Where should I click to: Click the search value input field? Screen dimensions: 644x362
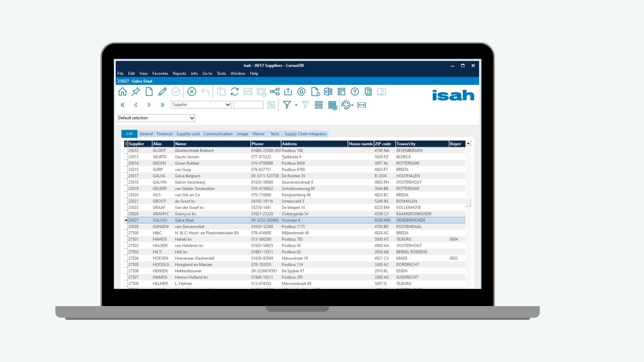tap(248, 105)
